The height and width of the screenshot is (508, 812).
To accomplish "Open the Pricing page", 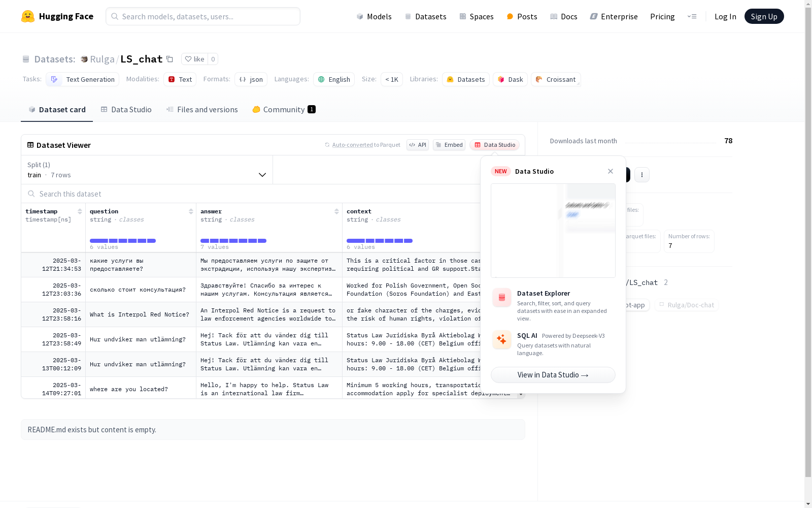I will (x=662, y=16).
